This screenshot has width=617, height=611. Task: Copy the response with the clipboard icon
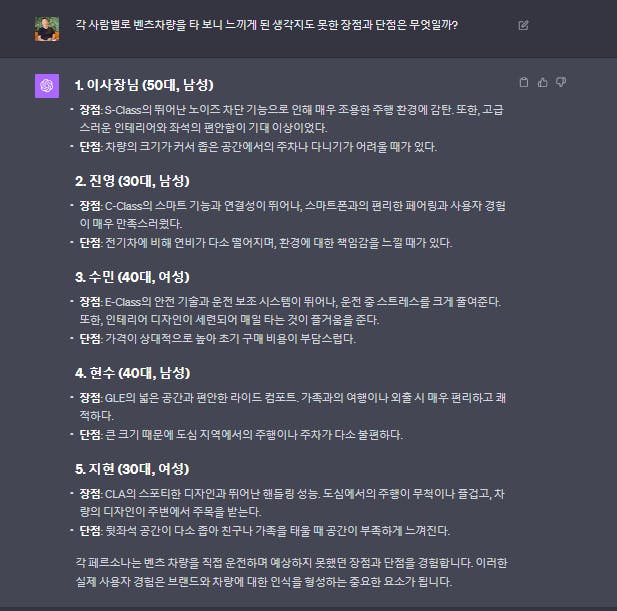[524, 82]
